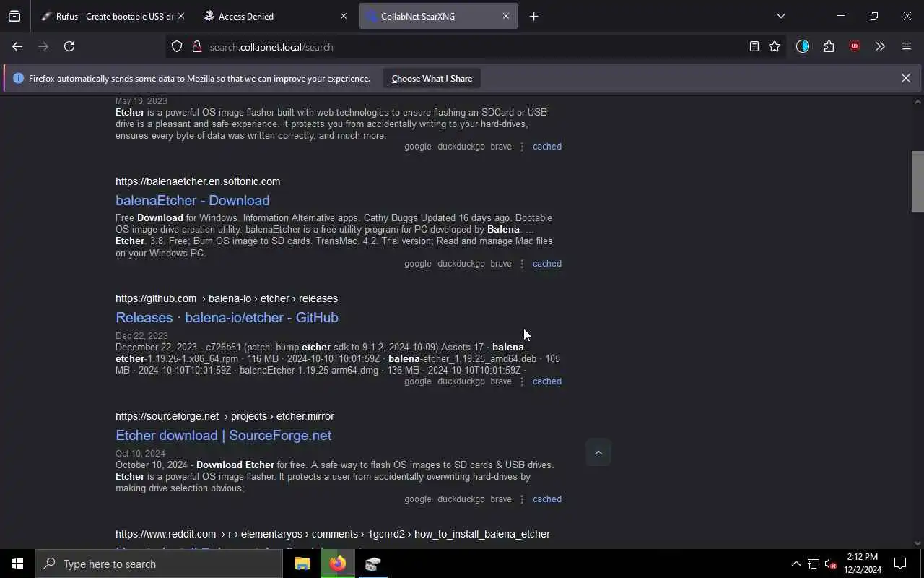Show more tools overflow chevrons
Viewport: 924px width, 578px height.
click(x=880, y=46)
